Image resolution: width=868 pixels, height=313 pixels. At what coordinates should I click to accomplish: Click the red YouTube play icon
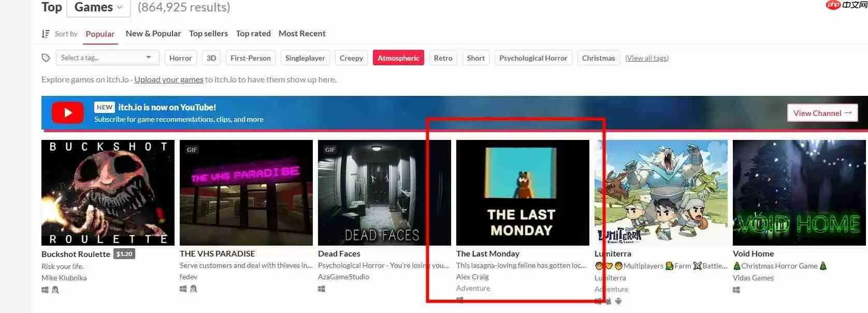point(67,112)
